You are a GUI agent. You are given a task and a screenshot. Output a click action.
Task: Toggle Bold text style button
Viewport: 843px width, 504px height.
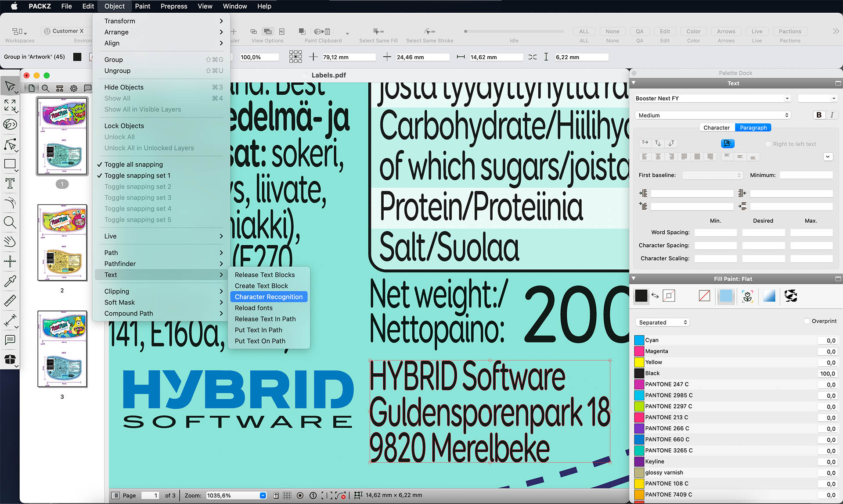[x=819, y=115]
